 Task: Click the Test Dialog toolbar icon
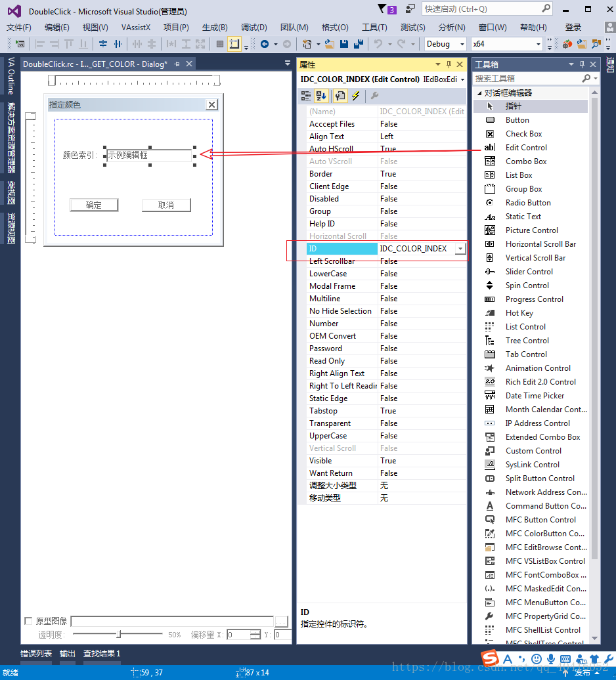click(x=20, y=44)
